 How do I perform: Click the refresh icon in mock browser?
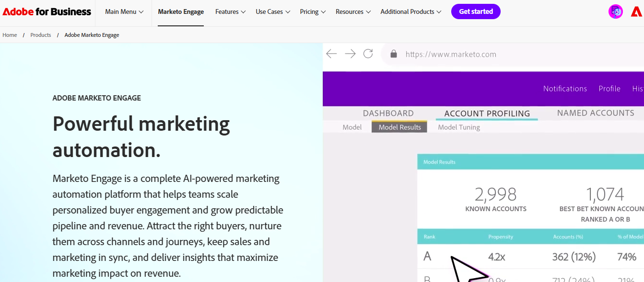coord(368,54)
